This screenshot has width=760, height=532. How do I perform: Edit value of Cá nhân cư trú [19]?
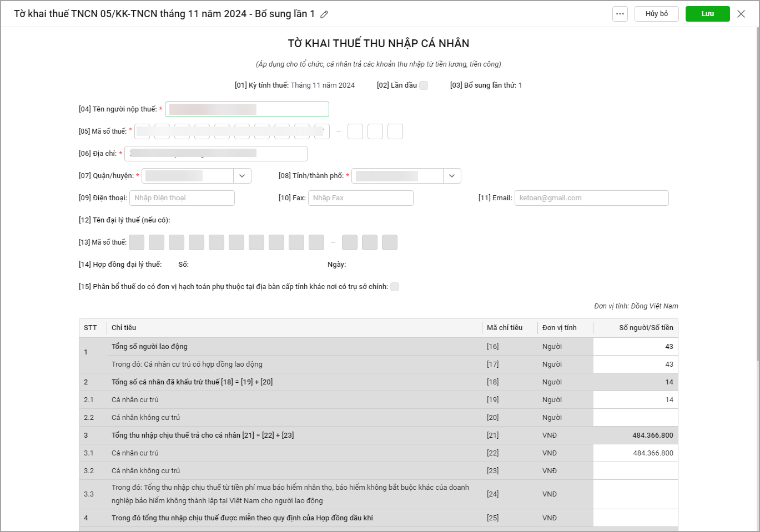point(635,400)
